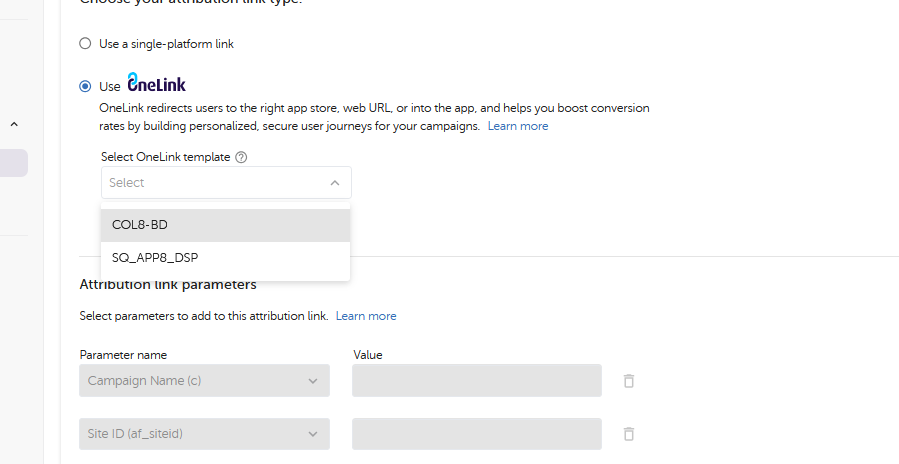The image size is (899, 464).
Task: Open Learn more link about OneLink redirects
Action: [518, 126]
